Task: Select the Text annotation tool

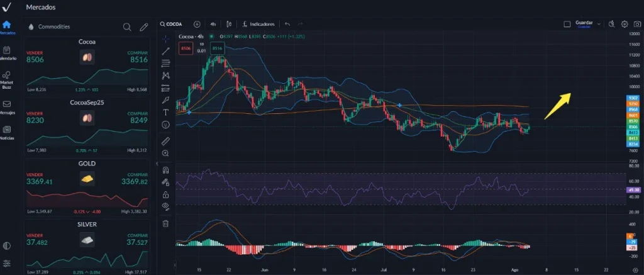Action: 165,112
